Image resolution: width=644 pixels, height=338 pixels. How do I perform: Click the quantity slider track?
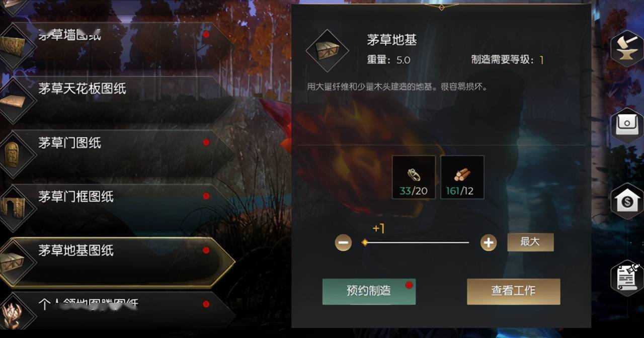click(416, 242)
